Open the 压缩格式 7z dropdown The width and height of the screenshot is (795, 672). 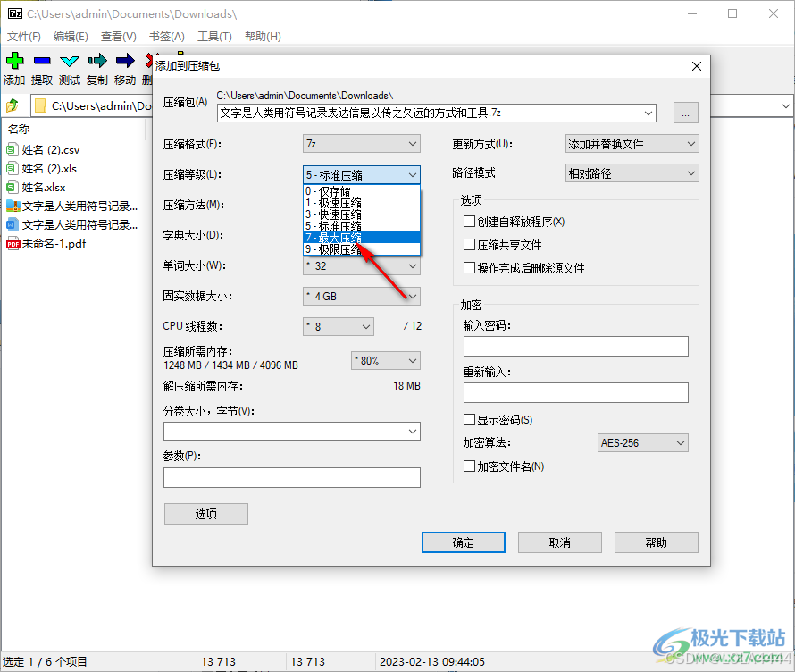click(x=362, y=144)
